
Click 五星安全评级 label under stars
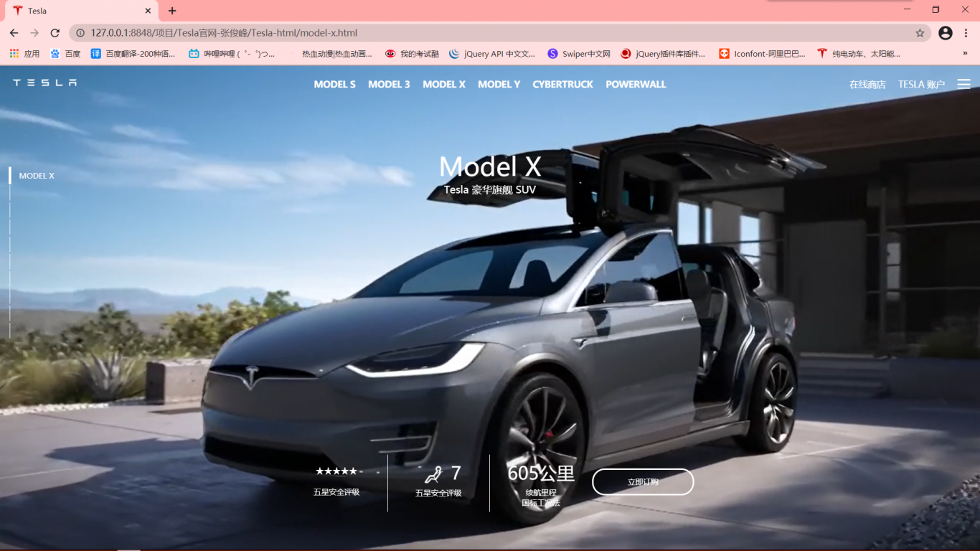tap(336, 492)
